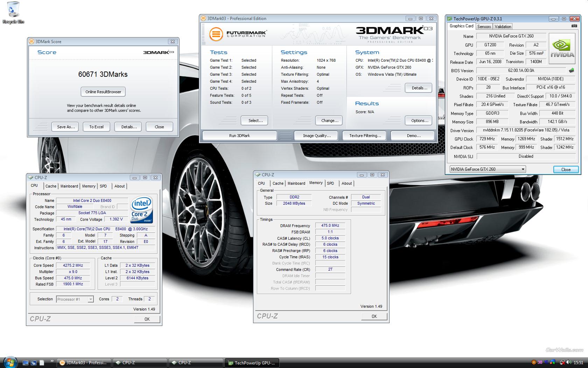Viewport: 588px width, 368px height.
Task: Select the Graphics Card tab in GPU-Z
Action: click(x=461, y=26)
